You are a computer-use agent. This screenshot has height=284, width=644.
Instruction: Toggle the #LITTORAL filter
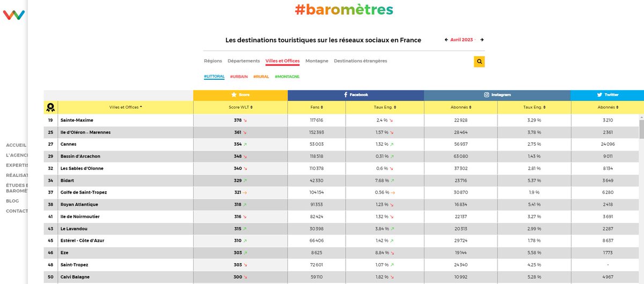(x=214, y=77)
